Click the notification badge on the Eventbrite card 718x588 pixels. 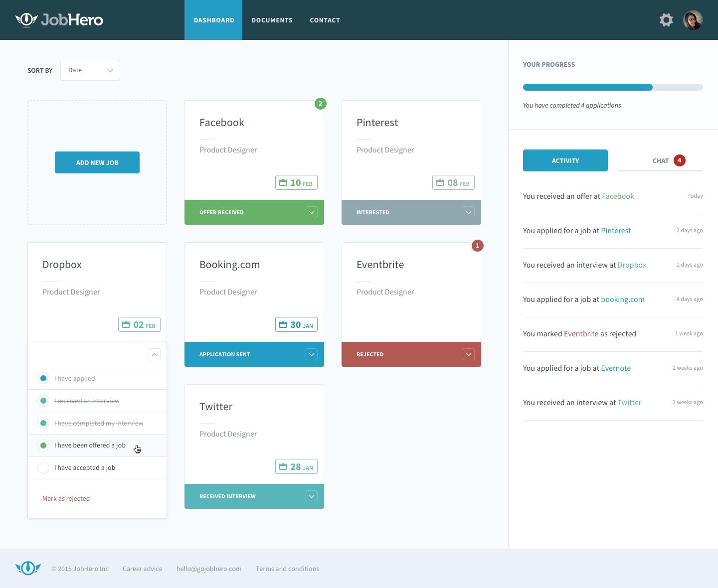click(477, 246)
